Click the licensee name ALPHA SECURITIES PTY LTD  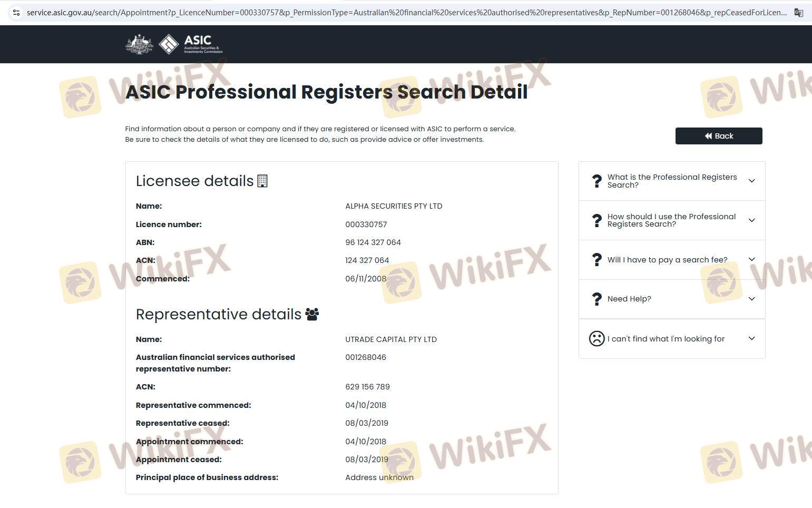(x=393, y=206)
